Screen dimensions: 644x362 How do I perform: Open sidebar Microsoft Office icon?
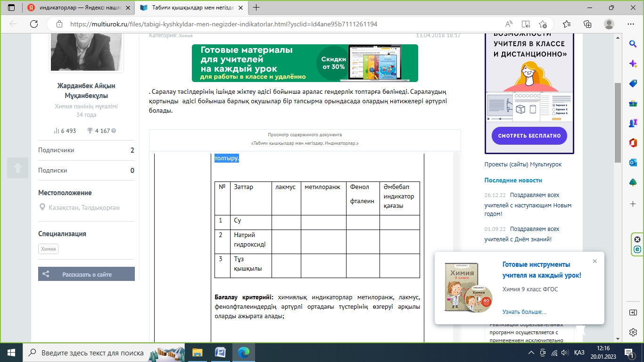point(633,143)
